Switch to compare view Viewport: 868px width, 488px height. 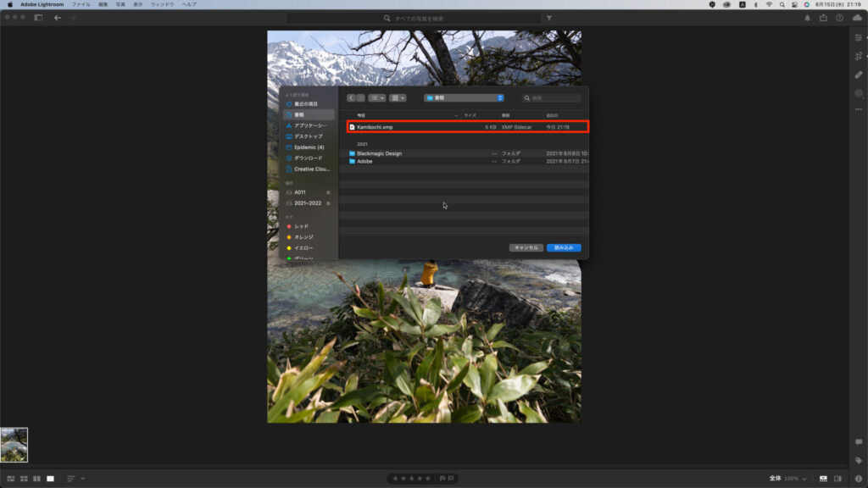coord(36,479)
